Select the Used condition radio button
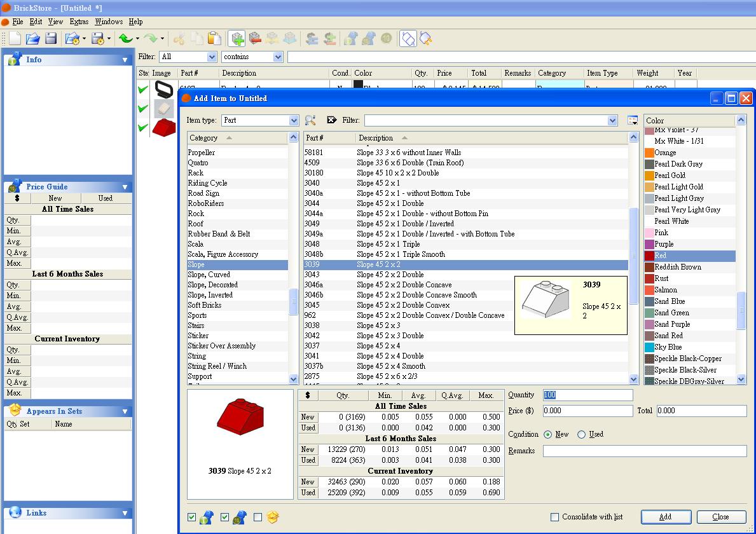The height and width of the screenshot is (534, 756). click(x=581, y=434)
